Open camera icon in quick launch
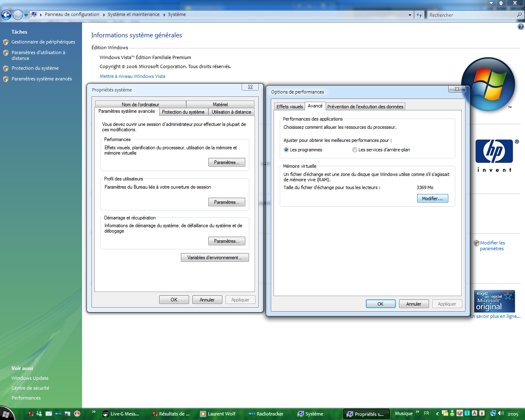 (x=68, y=414)
